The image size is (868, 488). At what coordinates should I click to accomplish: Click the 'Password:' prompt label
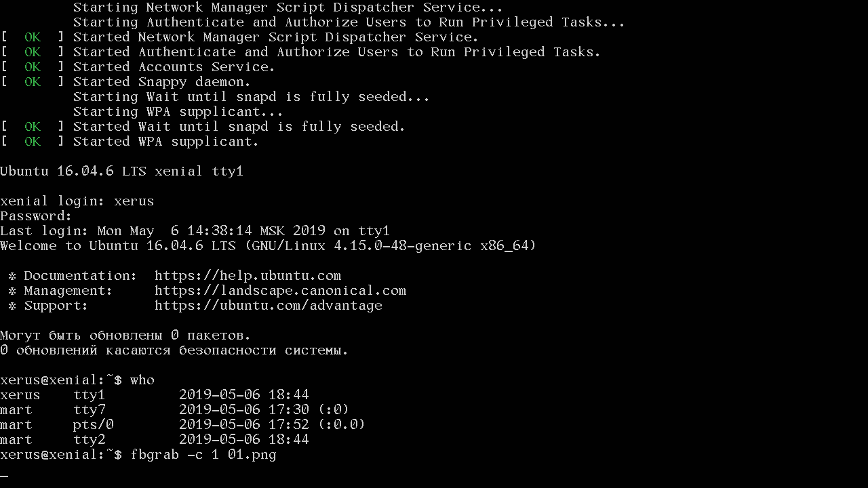click(x=36, y=216)
